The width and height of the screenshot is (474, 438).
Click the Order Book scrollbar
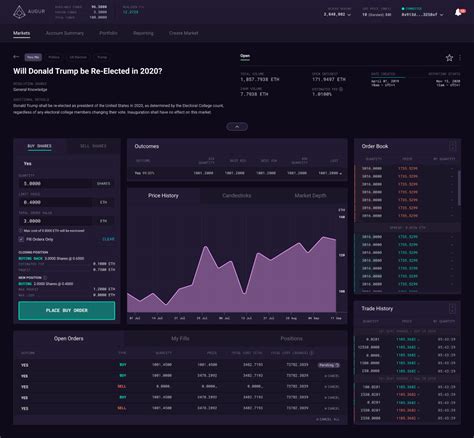click(x=459, y=188)
